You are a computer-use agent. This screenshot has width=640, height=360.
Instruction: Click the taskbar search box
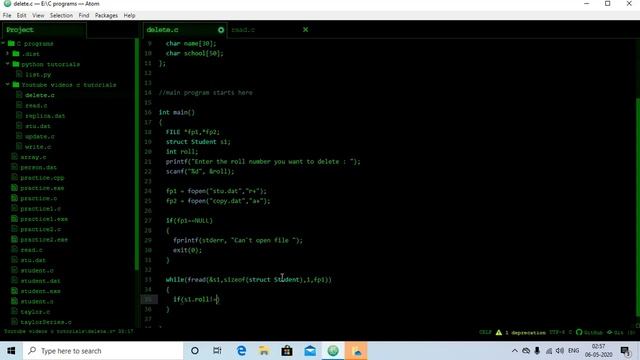click(103, 351)
